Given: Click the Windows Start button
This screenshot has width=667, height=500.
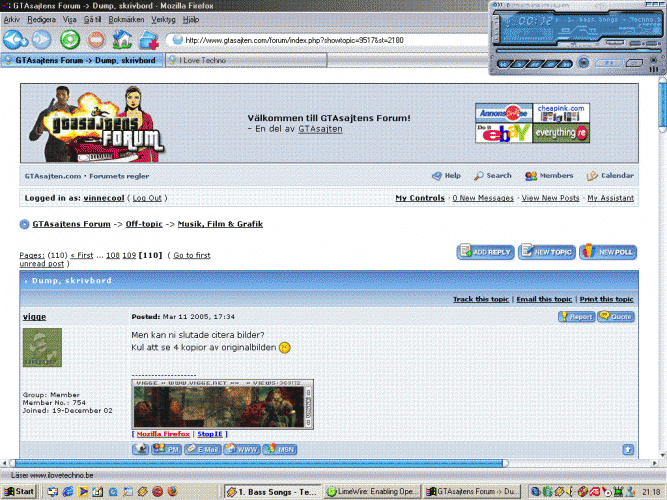Looking at the screenshot, I should [19, 491].
